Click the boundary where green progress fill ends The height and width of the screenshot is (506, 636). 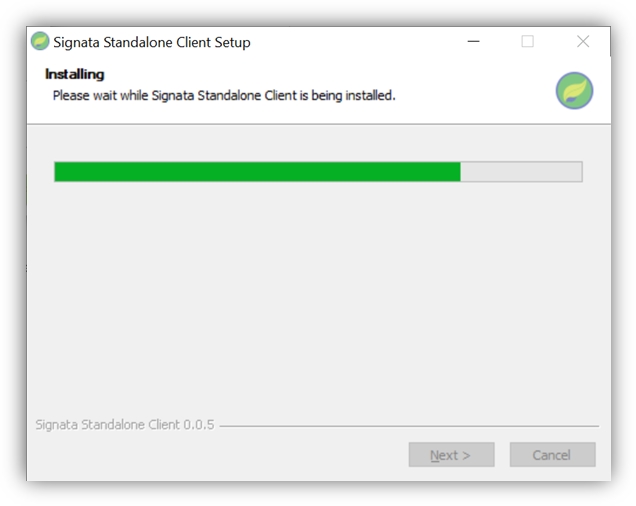[x=460, y=172]
